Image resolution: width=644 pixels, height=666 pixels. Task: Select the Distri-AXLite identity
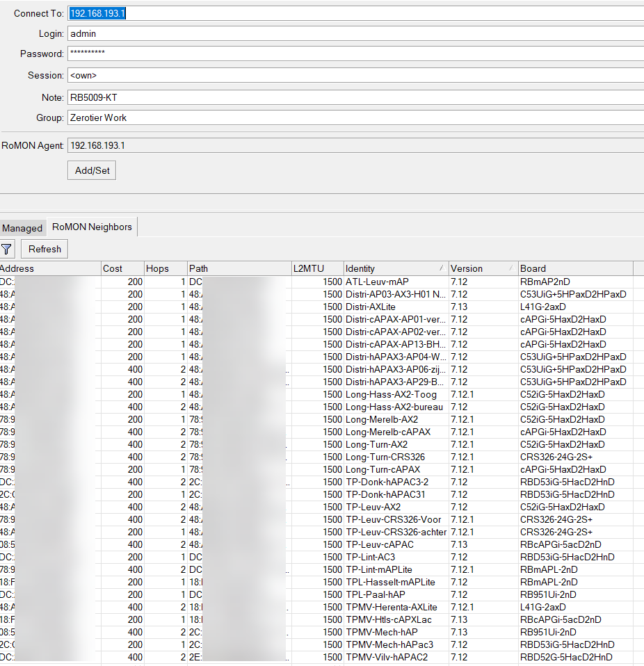371,307
